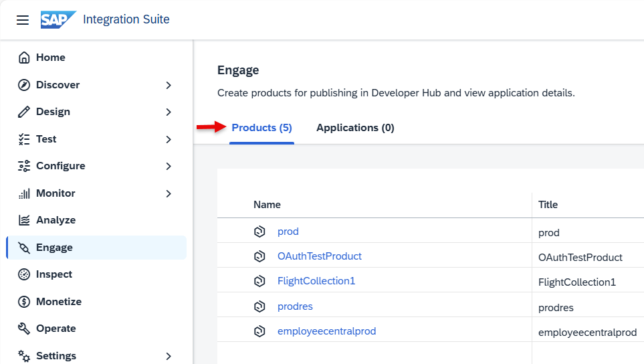Click the Home house icon
Image resolution: width=644 pixels, height=364 pixels.
tap(24, 58)
